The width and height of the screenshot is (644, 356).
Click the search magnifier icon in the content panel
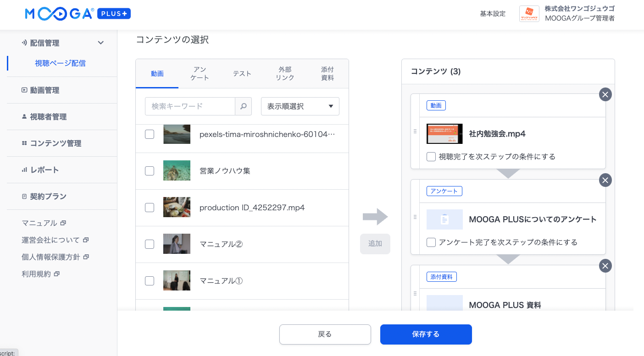243,106
